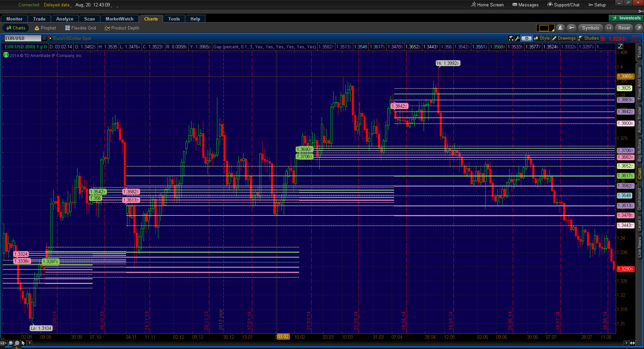Viewport: 644px width, 349px height.
Task: Open the EUR/USD symbol dropdown arrow
Action: pos(44,38)
